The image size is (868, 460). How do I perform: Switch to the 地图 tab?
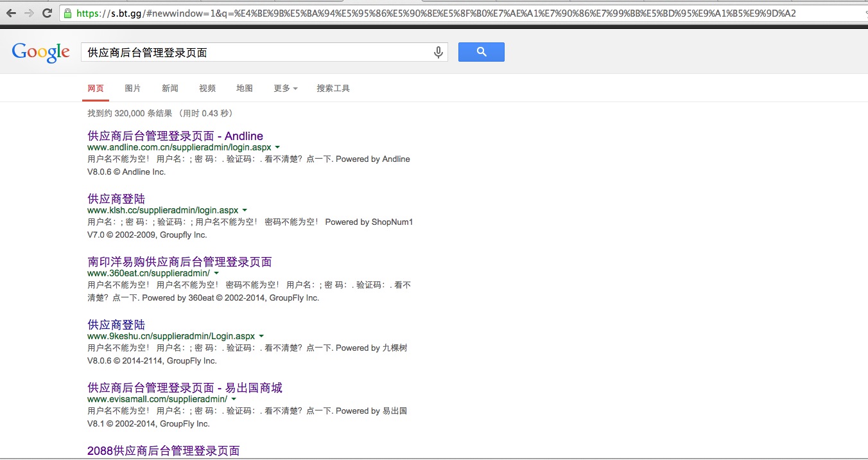(x=245, y=89)
